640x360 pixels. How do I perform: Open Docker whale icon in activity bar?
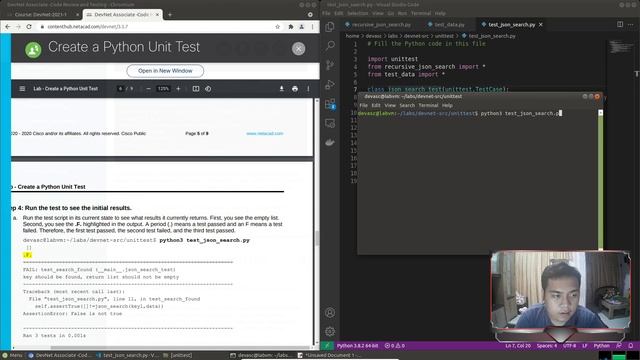tap(330, 142)
